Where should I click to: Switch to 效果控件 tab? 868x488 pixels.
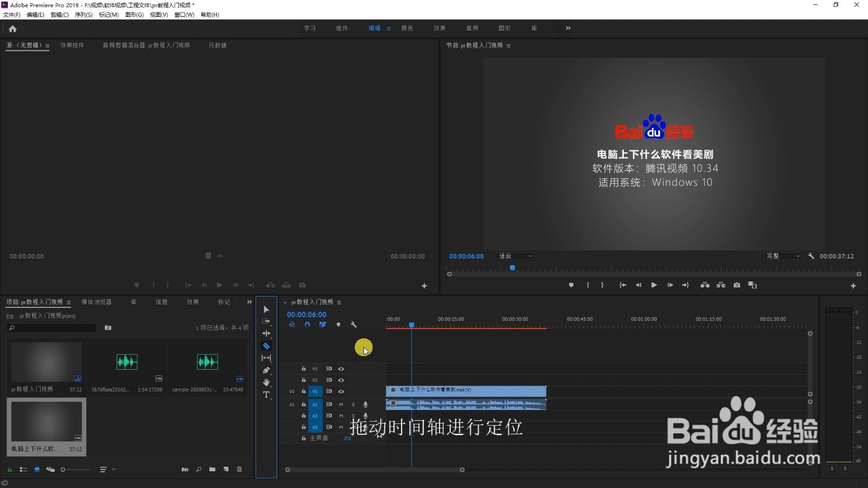72,46
